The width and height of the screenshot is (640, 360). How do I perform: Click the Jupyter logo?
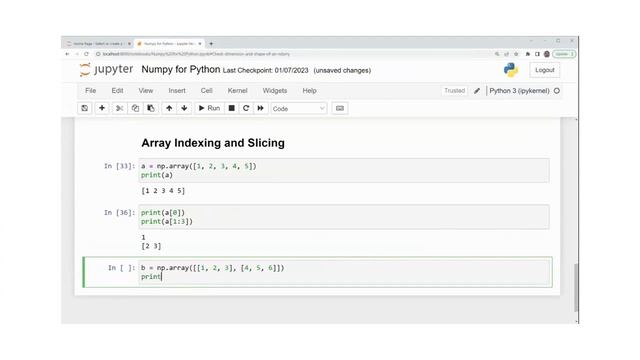pos(107,70)
